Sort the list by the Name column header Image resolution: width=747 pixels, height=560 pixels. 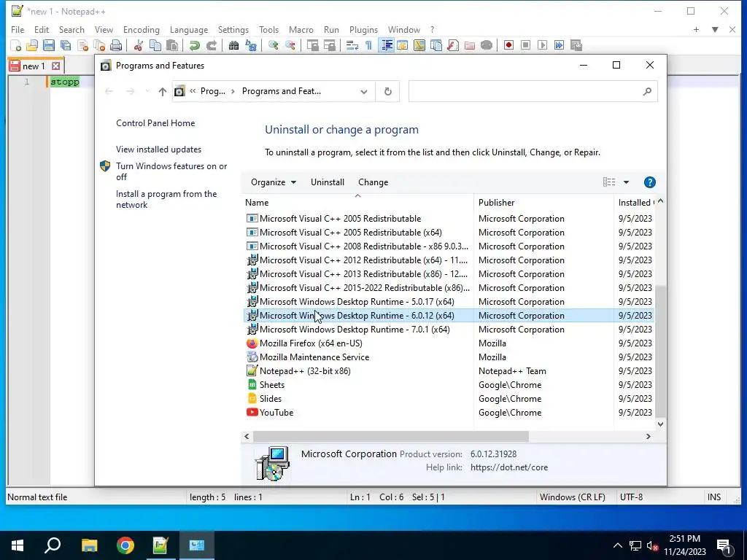click(357, 203)
